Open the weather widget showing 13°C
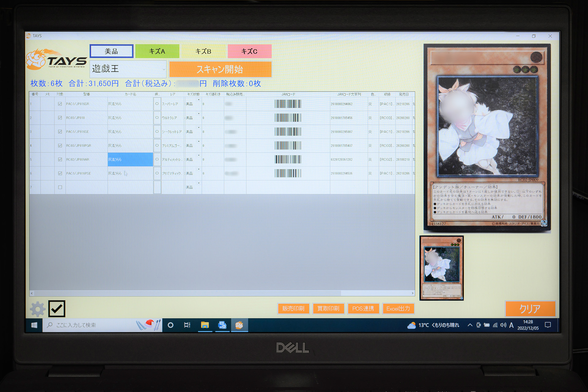This screenshot has height=392, width=588. pos(433,325)
